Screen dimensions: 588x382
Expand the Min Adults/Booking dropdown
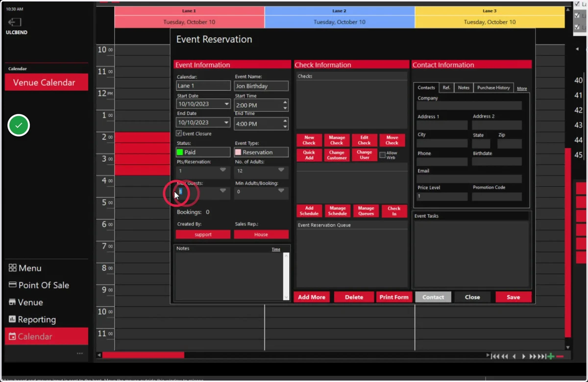click(x=281, y=191)
